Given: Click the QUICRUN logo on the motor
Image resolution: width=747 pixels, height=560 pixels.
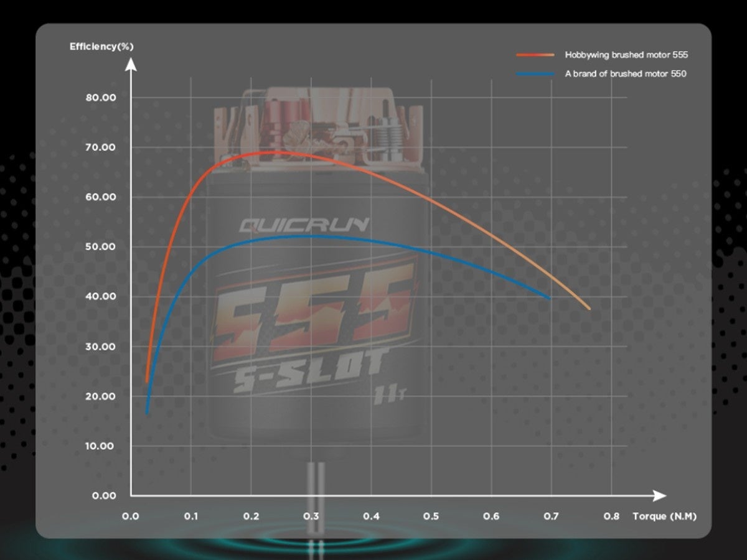Looking at the screenshot, I should (x=304, y=225).
